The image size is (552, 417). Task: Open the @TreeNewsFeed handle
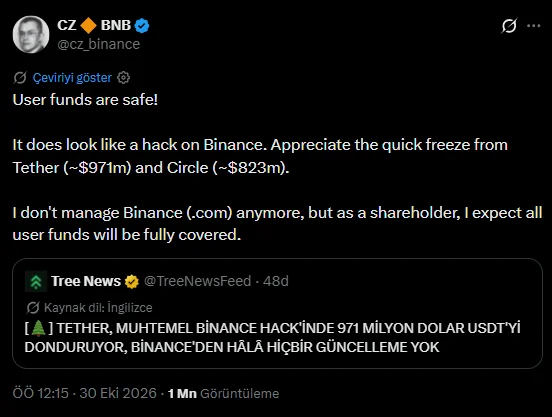(x=197, y=281)
